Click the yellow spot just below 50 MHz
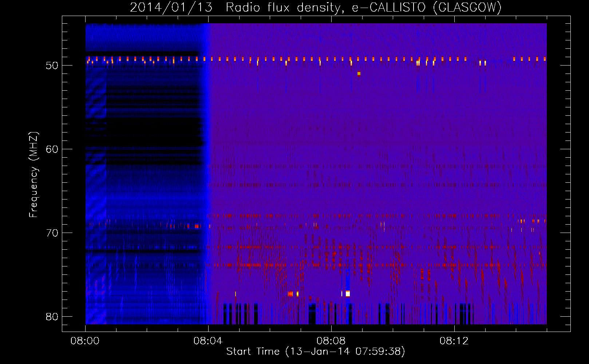 click(359, 74)
